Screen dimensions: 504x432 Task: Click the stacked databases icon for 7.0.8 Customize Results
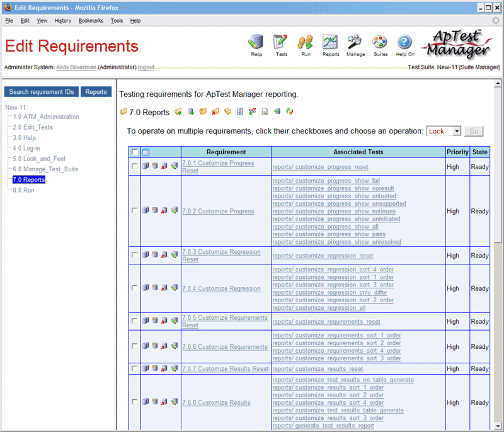tap(146, 402)
